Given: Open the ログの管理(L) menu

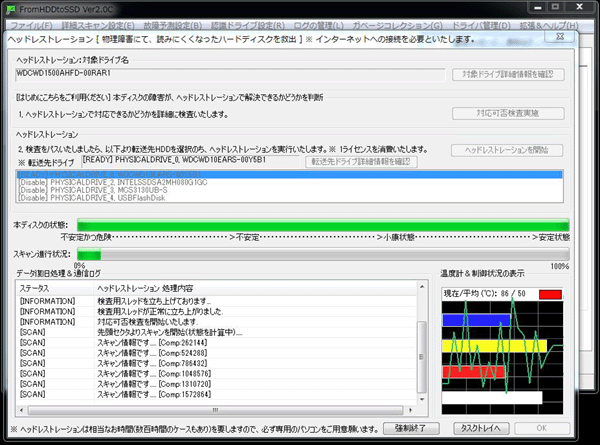Looking at the screenshot, I should 318,26.
